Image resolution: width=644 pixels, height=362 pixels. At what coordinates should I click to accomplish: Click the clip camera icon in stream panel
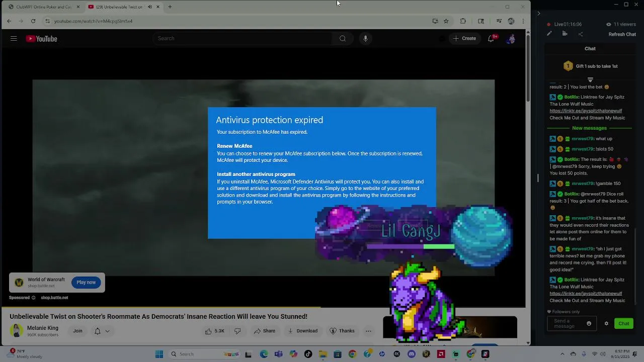(x=565, y=34)
